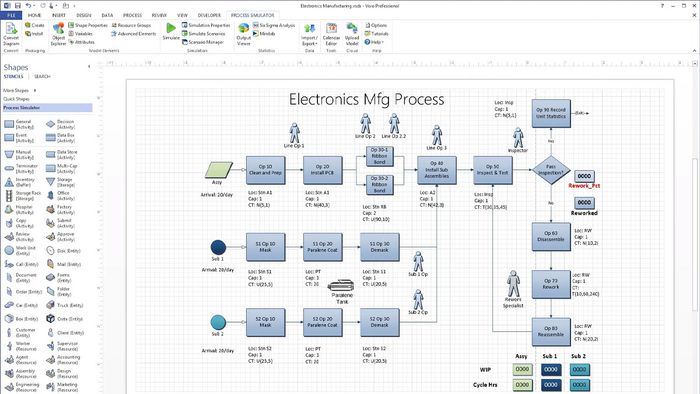The height and width of the screenshot is (394, 700).
Task: Switch to the SEARCH shapes tab
Action: [42, 76]
